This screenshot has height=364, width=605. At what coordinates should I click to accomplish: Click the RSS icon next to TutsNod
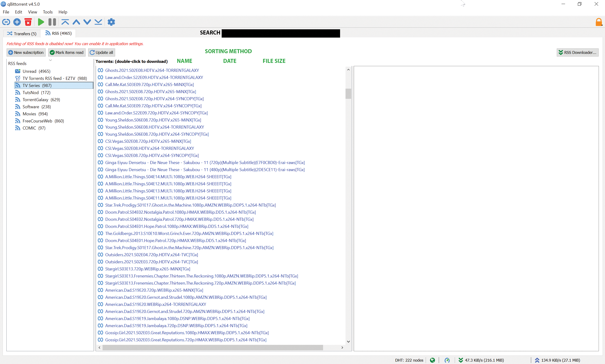point(18,92)
